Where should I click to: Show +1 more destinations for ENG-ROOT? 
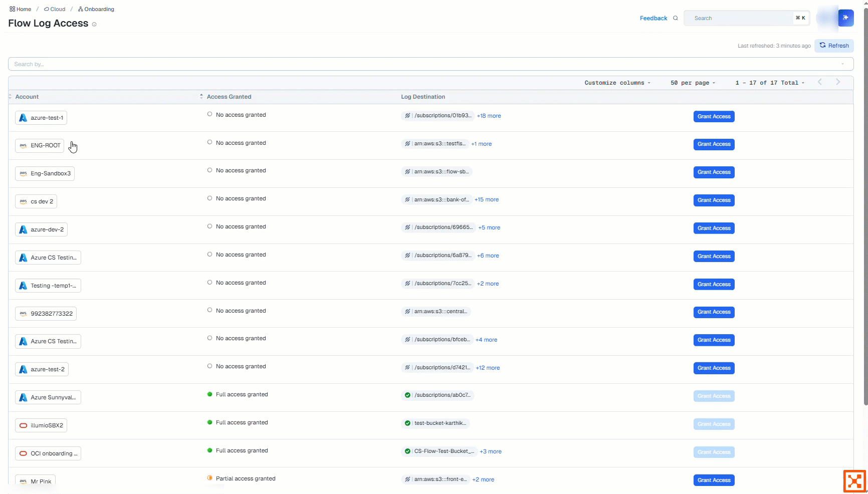click(x=481, y=144)
